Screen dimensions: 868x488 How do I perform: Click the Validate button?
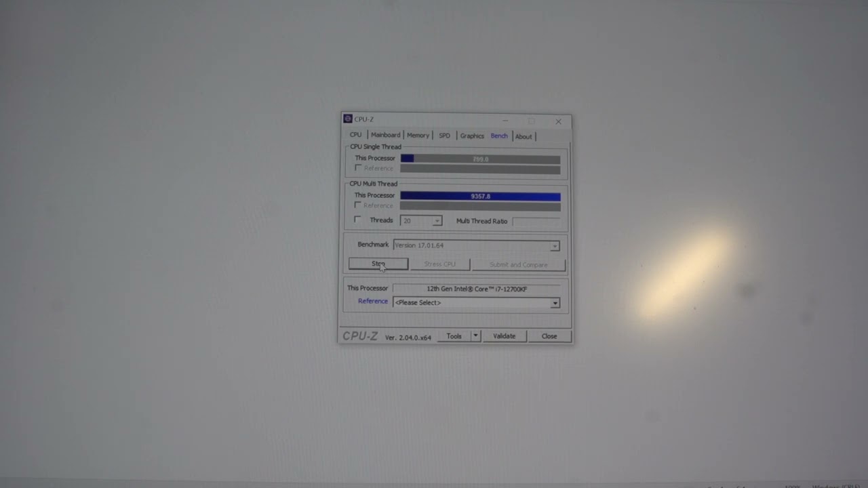click(504, 336)
